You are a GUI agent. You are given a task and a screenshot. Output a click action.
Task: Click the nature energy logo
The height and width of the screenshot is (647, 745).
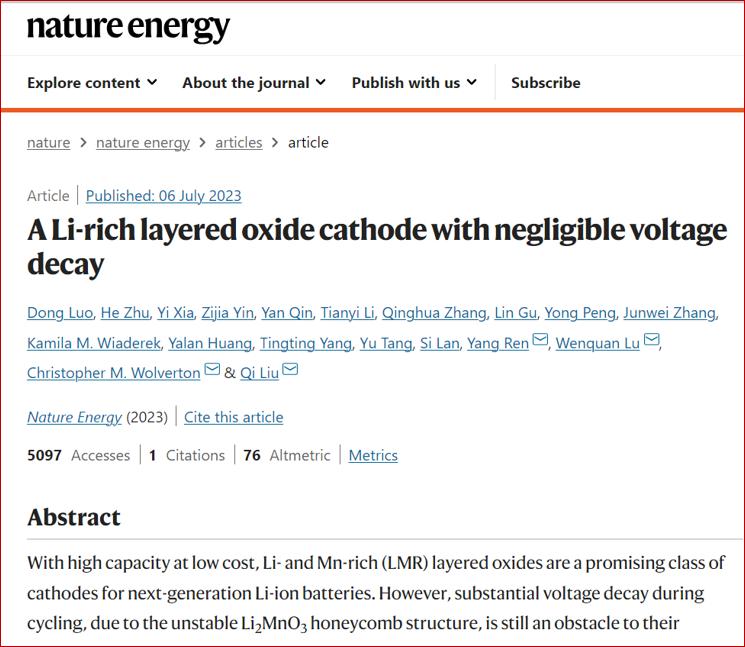point(128,27)
